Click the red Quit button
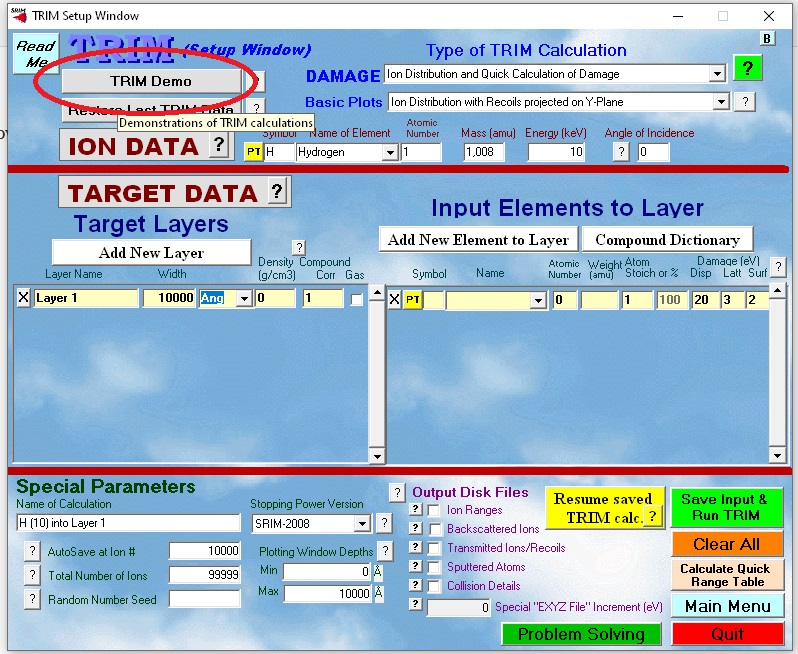 click(727, 634)
